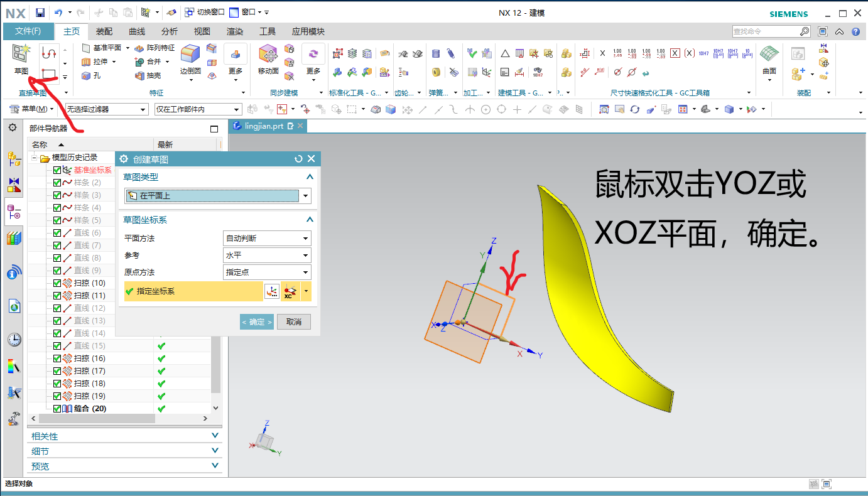
Task: Toggle the checkbox for 直线 (9)
Action: (x=57, y=271)
